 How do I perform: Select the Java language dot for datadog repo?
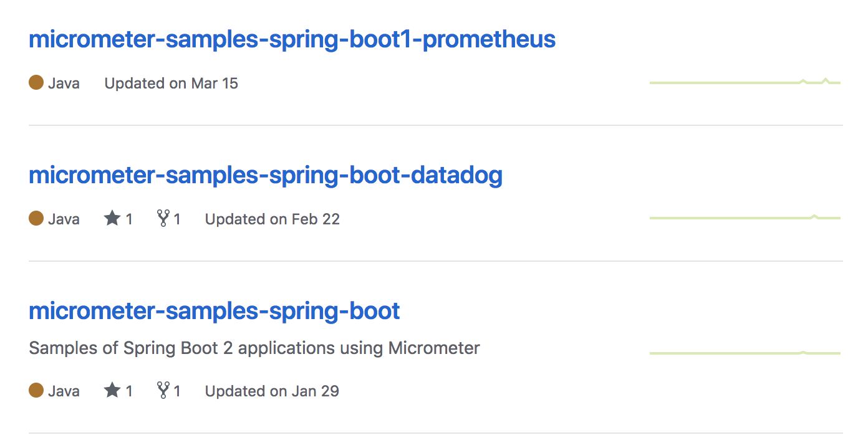(x=36, y=218)
